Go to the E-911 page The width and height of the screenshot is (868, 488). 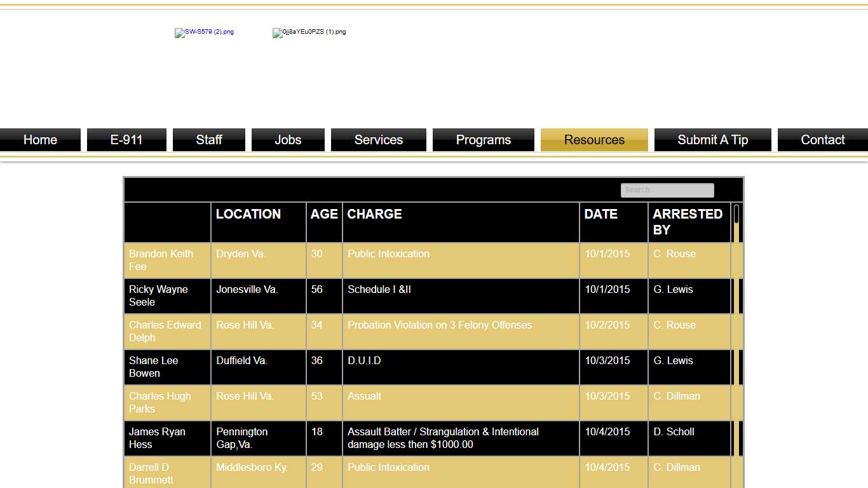point(126,140)
